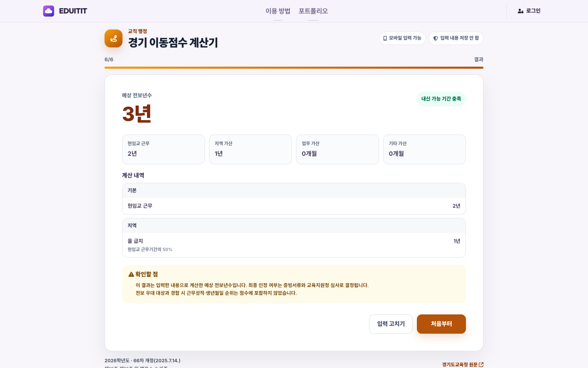
Task: Click the 모바일 입력 가능 badge
Action: click(402, 38)
